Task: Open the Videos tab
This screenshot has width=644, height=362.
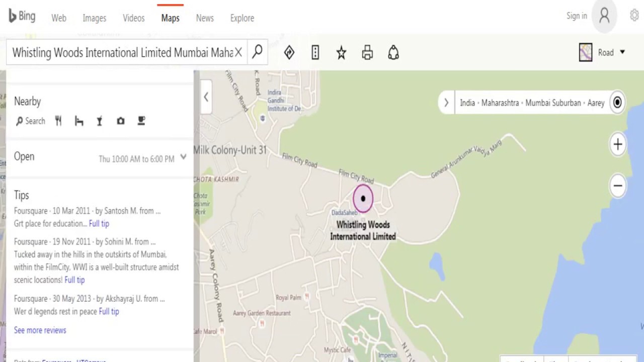Action: (x=134, y=18)
